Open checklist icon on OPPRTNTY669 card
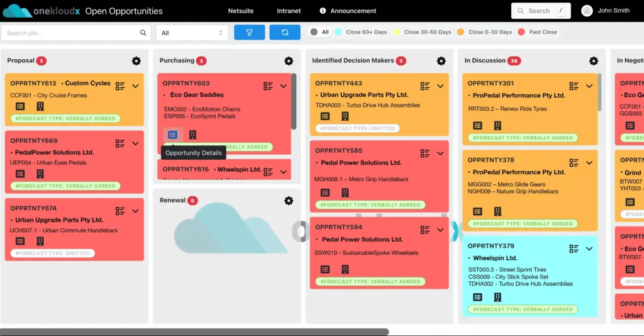Image resolution: width=644 pixels, height=336 pixels. click(120, 143)
